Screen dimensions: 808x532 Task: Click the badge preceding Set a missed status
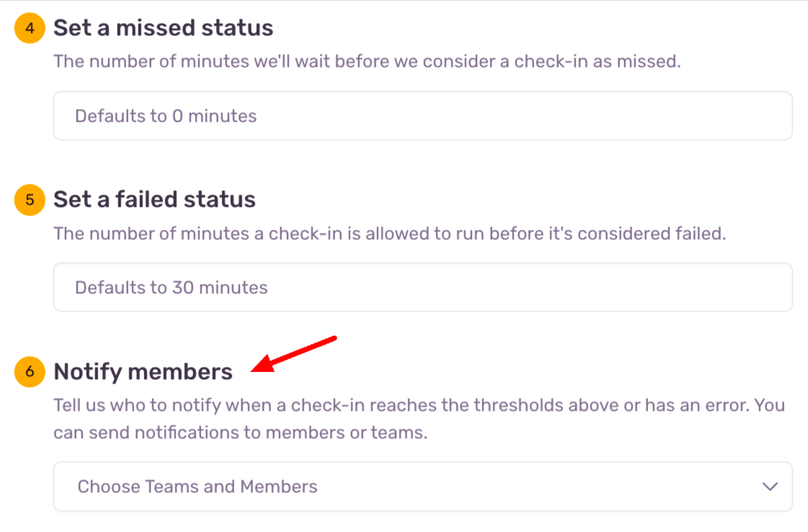[x=29, y=28]
